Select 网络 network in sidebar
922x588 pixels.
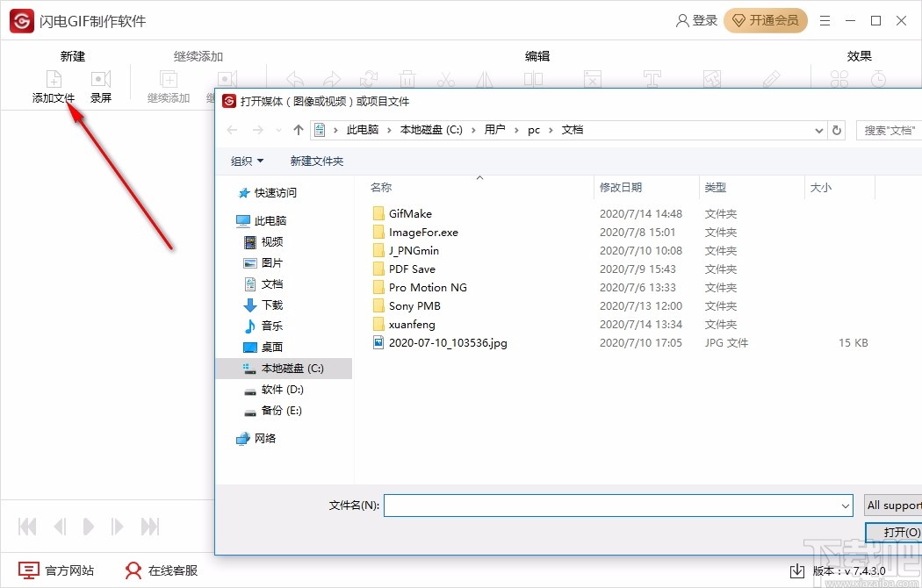pyautogui.click(x=256, y=438)
